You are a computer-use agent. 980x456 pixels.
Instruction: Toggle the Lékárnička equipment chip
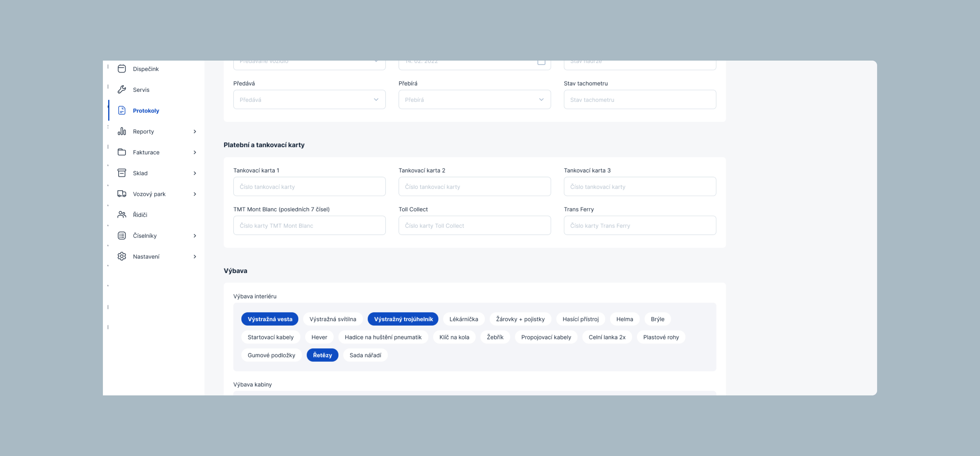[463, 319]
